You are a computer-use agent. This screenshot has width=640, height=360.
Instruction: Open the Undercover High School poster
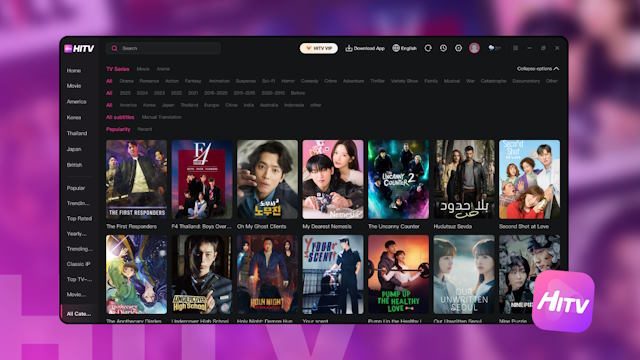(202, 274)
